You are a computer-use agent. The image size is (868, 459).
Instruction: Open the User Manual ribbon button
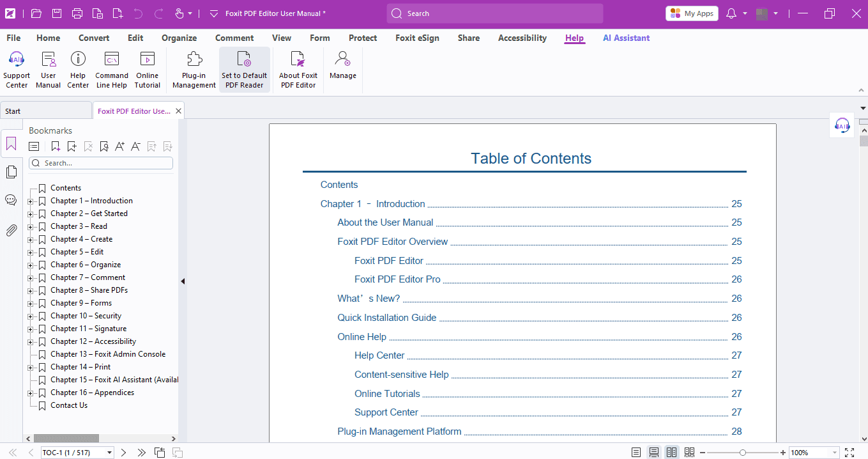pyautogui.click(x=49, y=70)
